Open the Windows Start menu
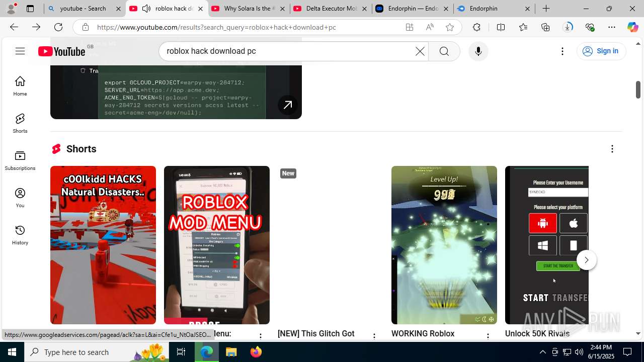The image size is (644, 362). [x=12, y=352]
